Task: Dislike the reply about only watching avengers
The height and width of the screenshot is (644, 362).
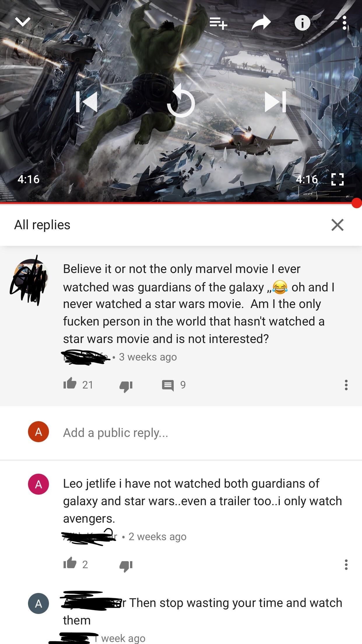Action: tap(126, 566)
